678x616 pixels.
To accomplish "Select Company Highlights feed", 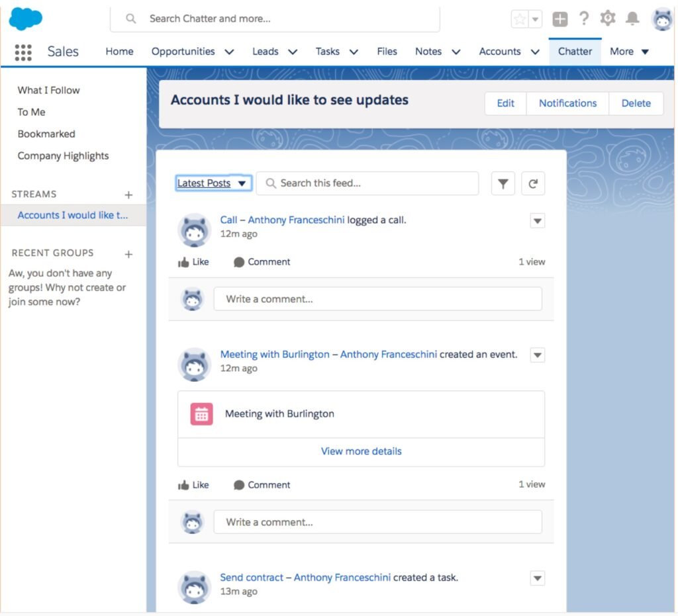I will (x=63, y=156).
